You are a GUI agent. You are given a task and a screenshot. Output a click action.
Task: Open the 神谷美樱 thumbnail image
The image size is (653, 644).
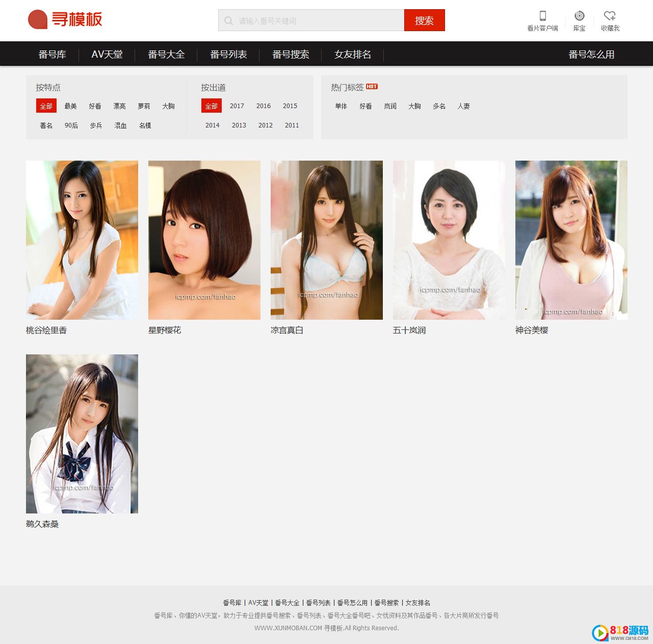pos(571,240)
